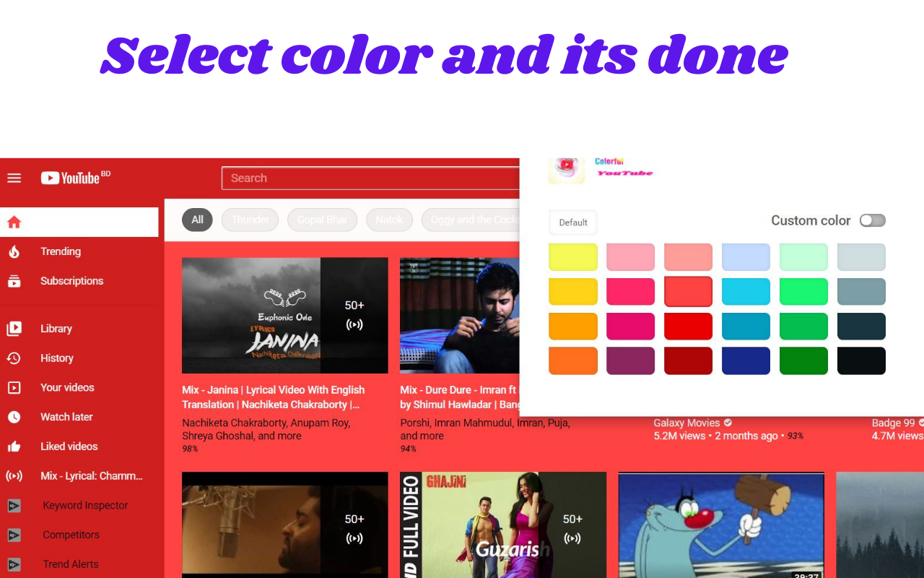924x578 pixels.
Task: Select the All filter chip
Action: pos(197,220)
